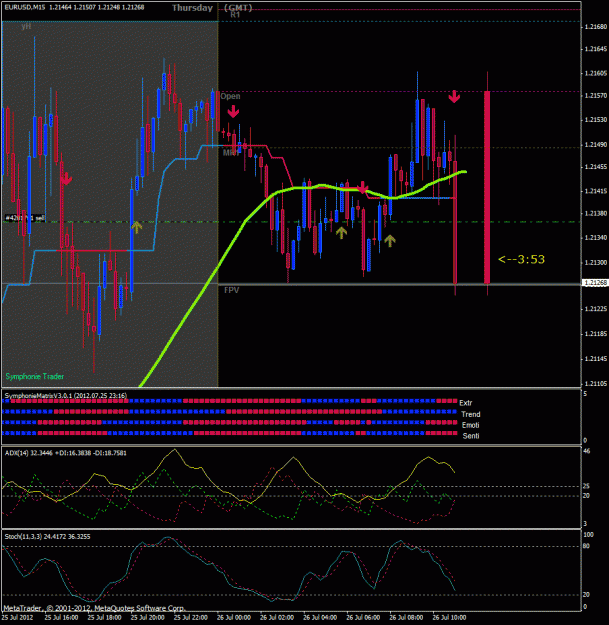Image resolution: width=609 pixels, height=625 pixels.
Task: Select the R1 pivot level label
Action: (235, 15)
